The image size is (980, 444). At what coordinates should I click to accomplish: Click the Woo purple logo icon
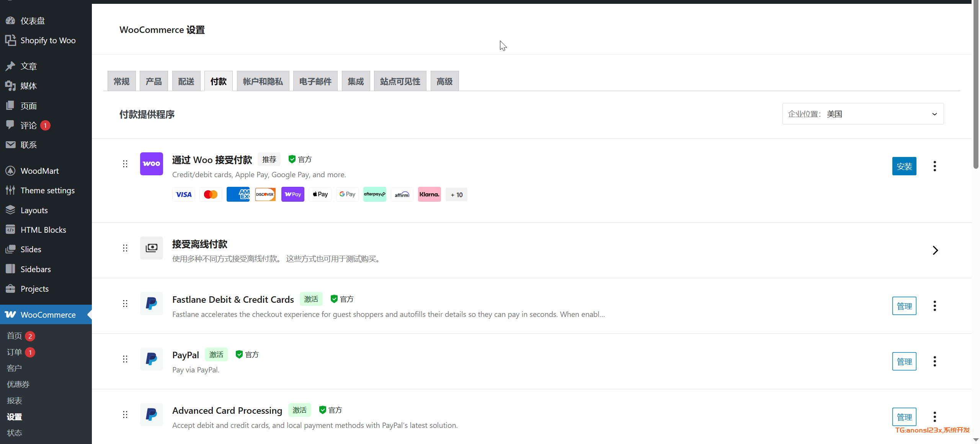[x=151, y=164]
